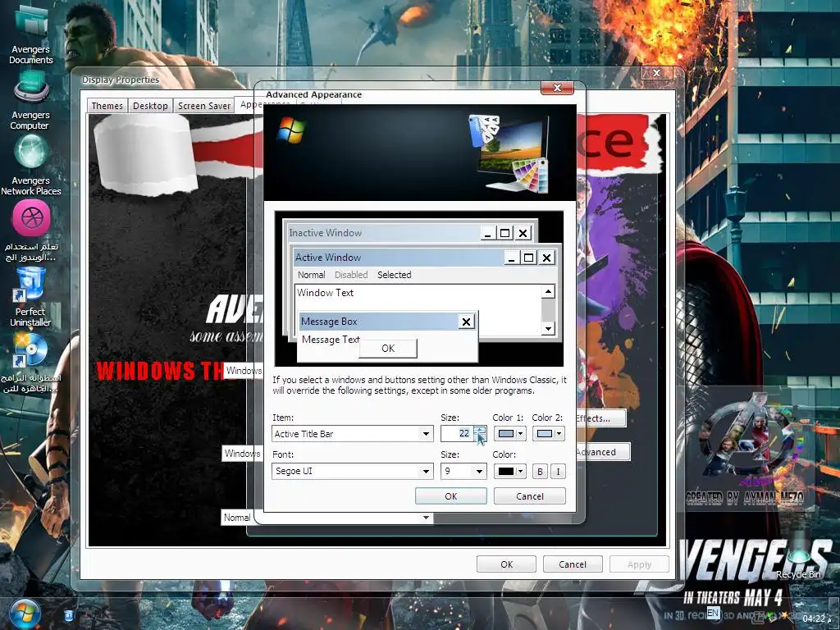Click Selected menu item in preview
840x630 pixels.
pos(395,275)
